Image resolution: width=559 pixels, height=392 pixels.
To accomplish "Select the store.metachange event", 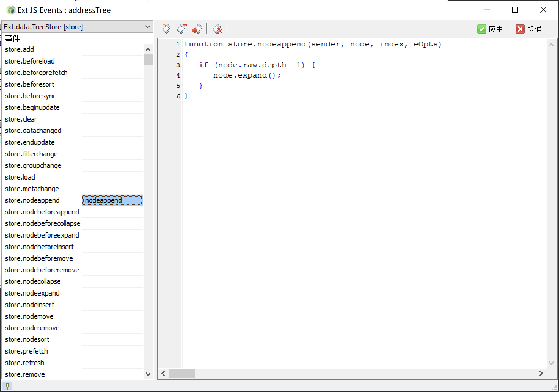I will pos(32,189).
